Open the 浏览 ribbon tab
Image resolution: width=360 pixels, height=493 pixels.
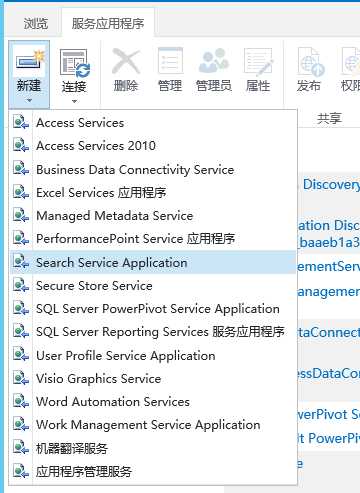36,24
